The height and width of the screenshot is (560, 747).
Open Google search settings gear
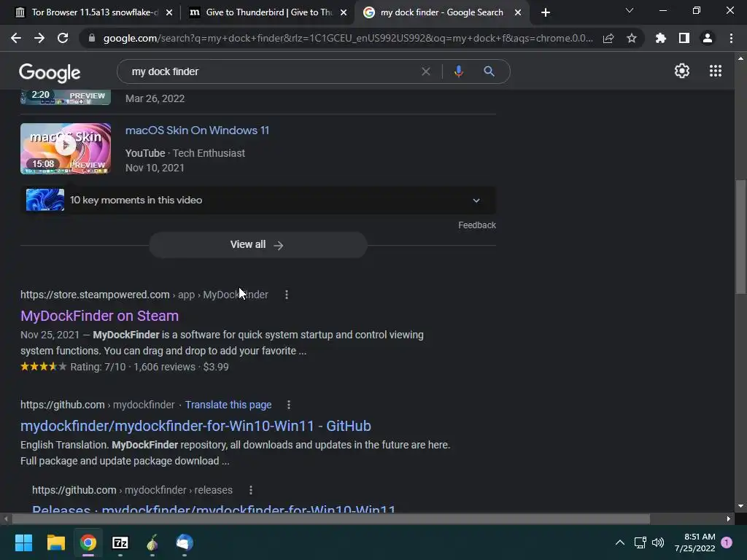[682, 71]
